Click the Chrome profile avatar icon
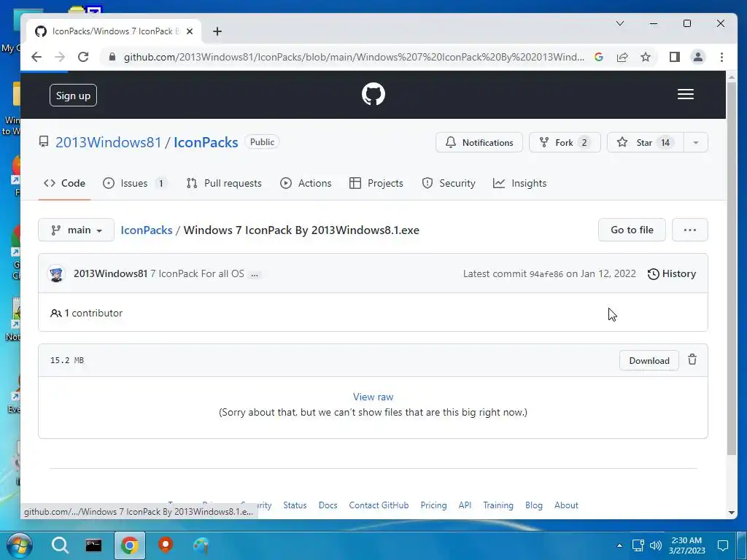The image size is (747, 560). coord(698,57)
